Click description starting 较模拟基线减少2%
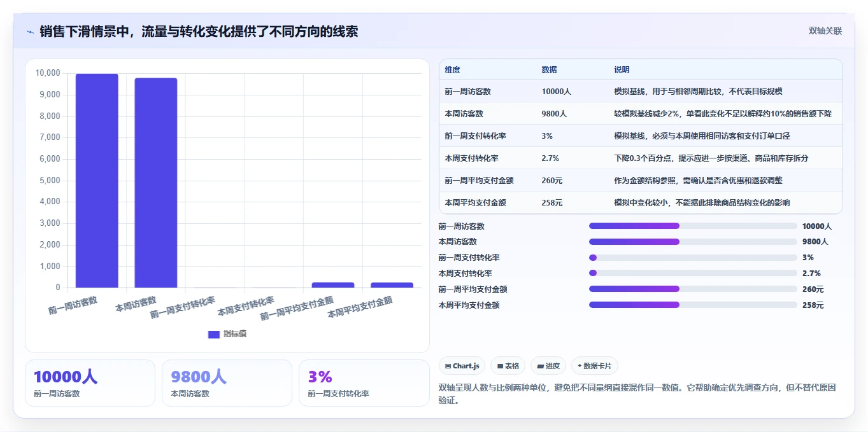The image size is (868, 432). click(723, 114)
